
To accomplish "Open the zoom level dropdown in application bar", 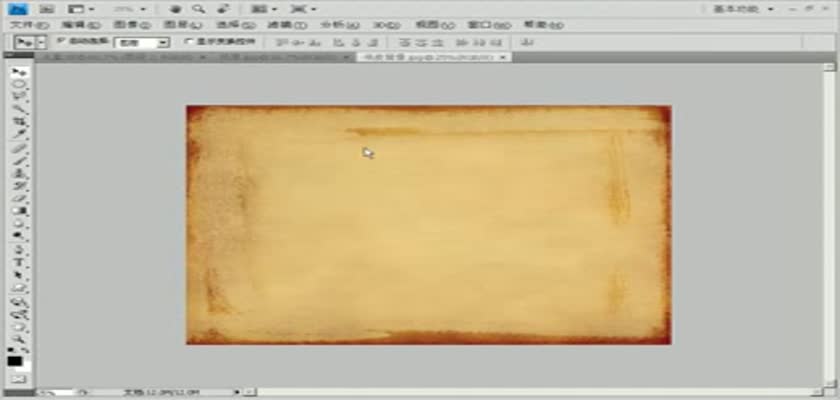I will pos(128,8).
